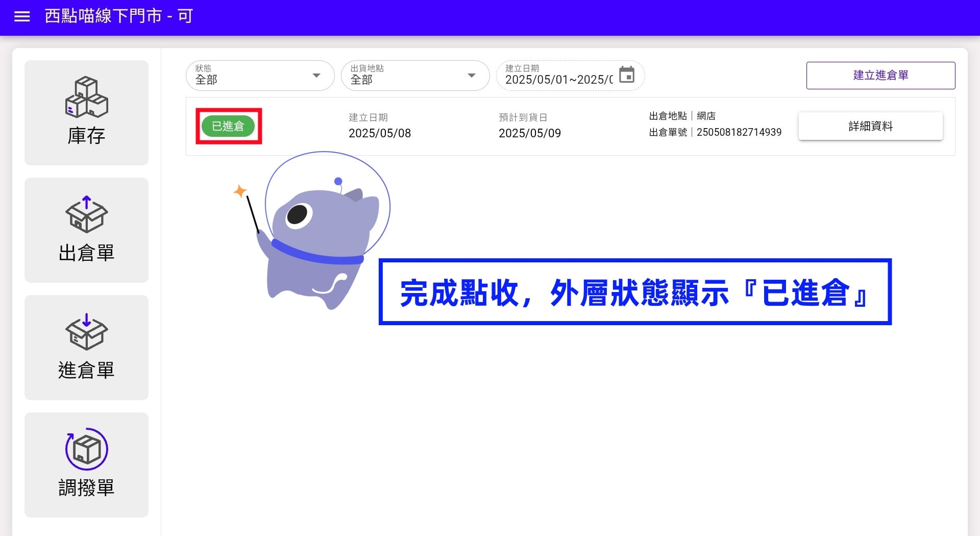The width and height of the screenshot is (980, 536).
Task: Open the hamburger navigation menu
Action: click(22, 17)
